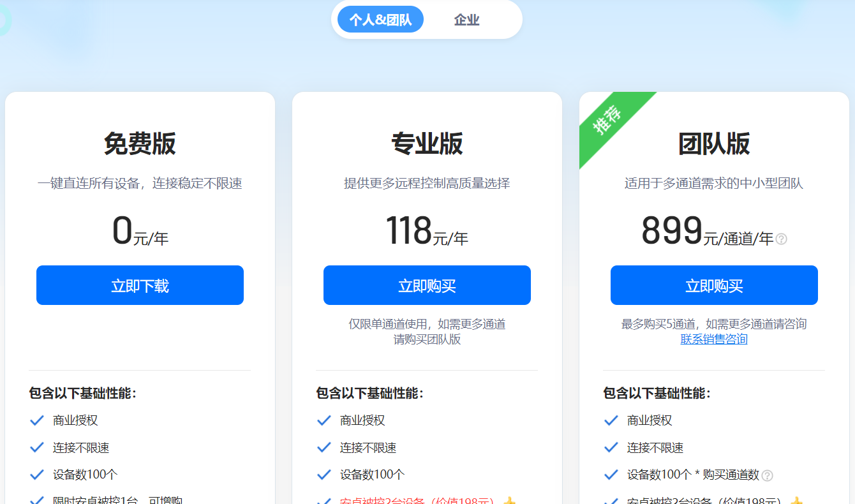Click the 专业版 plan title
Viewport: 855px width, 504px height.
pos(427,144)
